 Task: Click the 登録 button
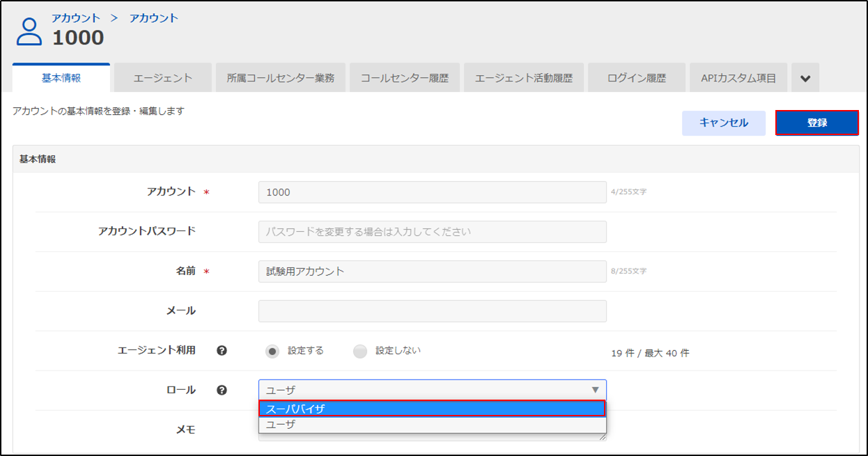[817, 123]
